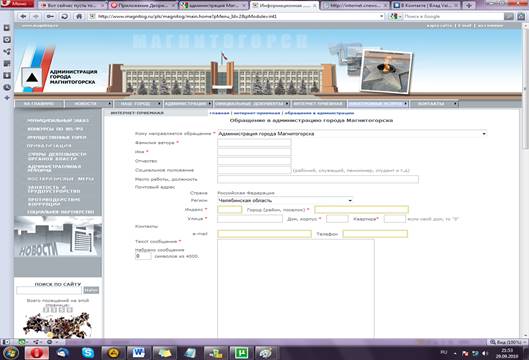Click the Вид (100%) zoom control

507,342
